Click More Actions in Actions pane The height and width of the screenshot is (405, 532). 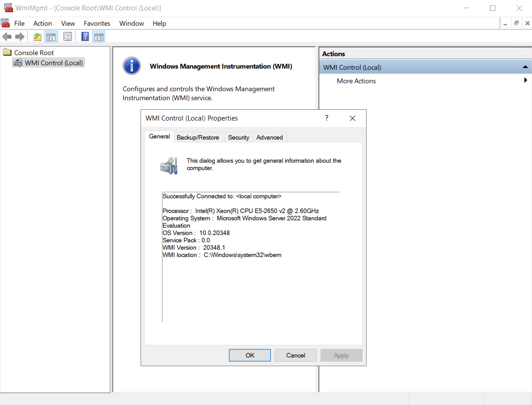click(x=356, y=81)
